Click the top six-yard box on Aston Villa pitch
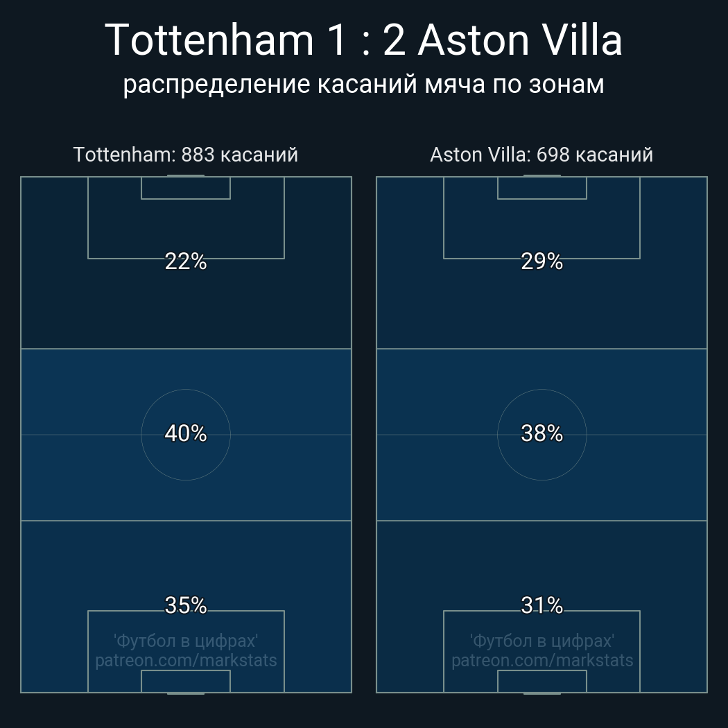Screen dimensions: 728x728 541,188
